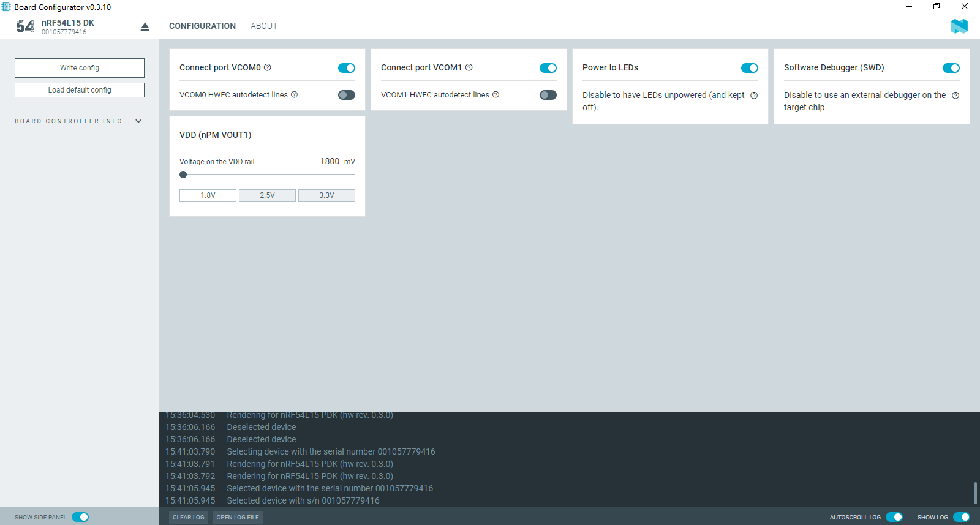
Task: Minimize the Board Configurator window
Action: click(909, 7)
